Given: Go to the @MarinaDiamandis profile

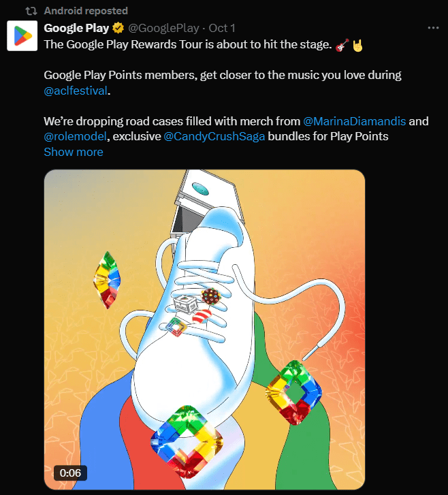Looking at the screenshot, I should [x=354, y=121].
